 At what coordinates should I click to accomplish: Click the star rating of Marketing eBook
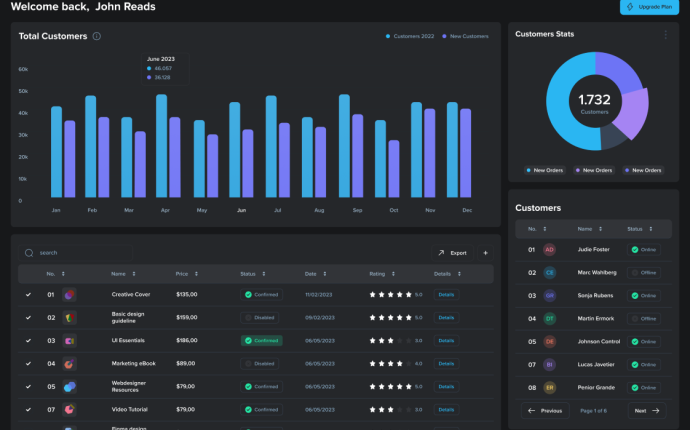(x=391, y=364)
